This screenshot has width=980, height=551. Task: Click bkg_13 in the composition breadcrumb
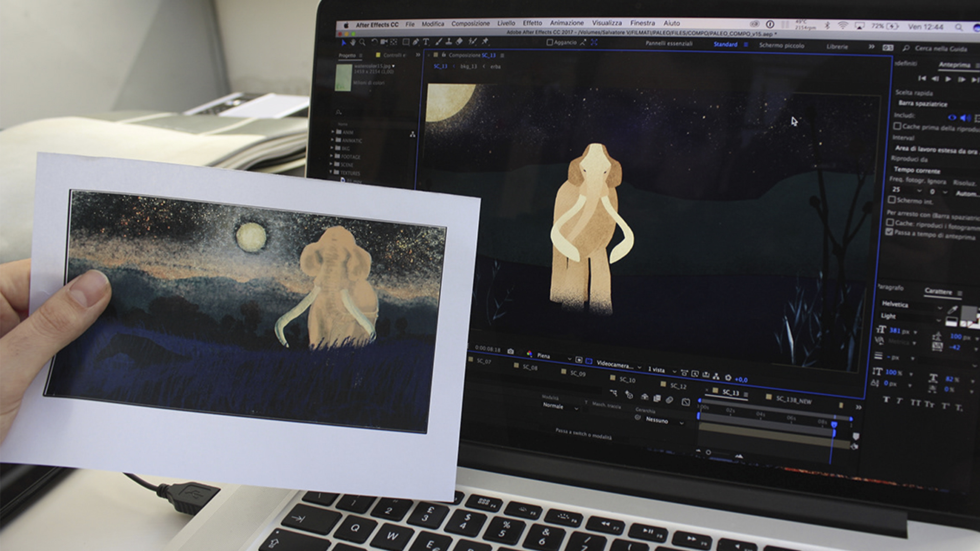click(x=469, y=66)
